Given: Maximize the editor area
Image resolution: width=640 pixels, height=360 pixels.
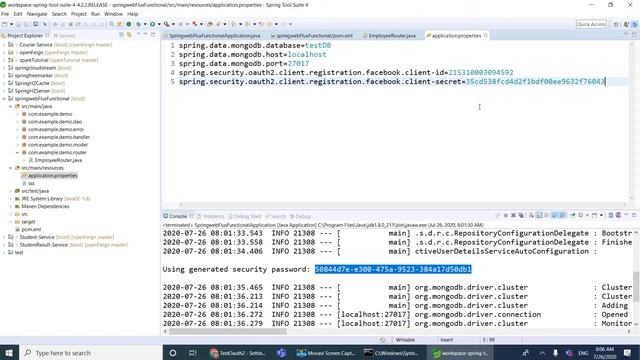Looking at the screenshot, I should click(x=634, y=35).
